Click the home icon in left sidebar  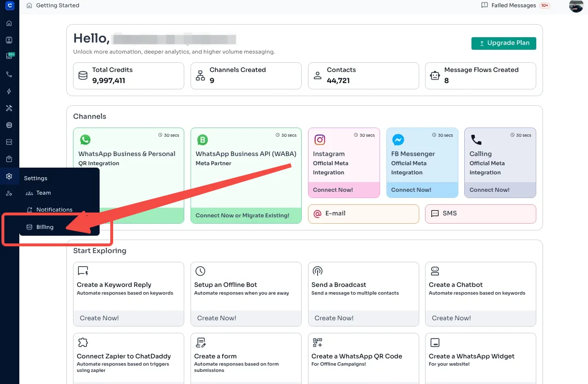point(9,23)
